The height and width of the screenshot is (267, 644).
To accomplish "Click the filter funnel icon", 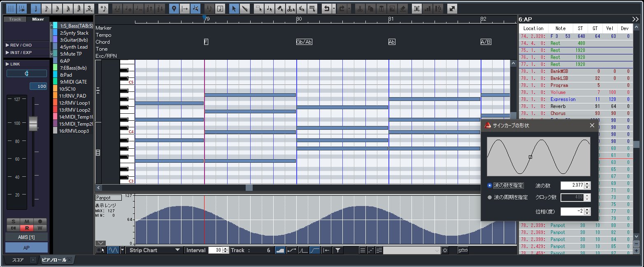I will [x=337, y=250].
